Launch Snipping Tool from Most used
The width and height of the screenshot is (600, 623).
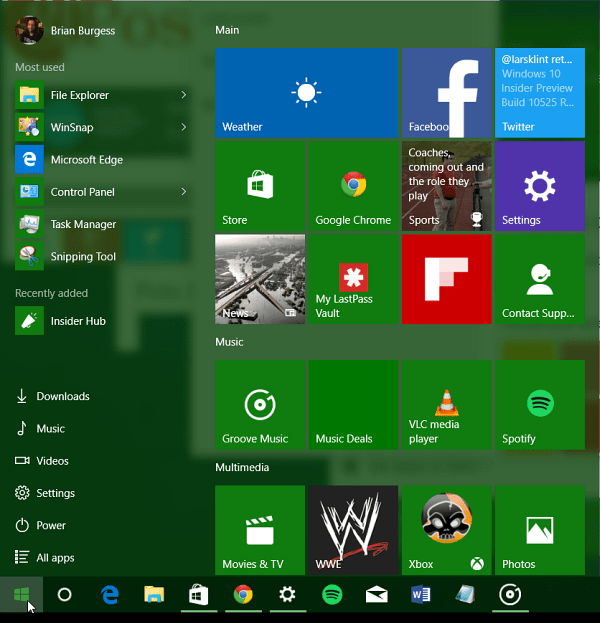click(x=101, y=256)
